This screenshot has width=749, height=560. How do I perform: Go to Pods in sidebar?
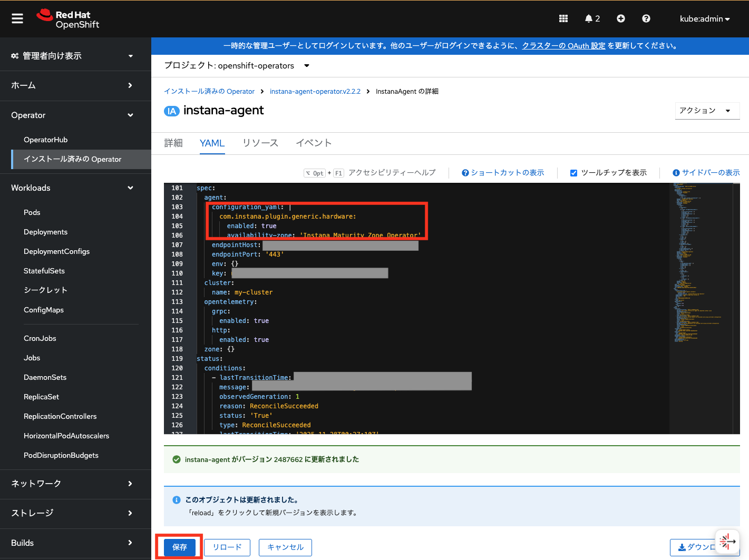(x=32, y=212)
